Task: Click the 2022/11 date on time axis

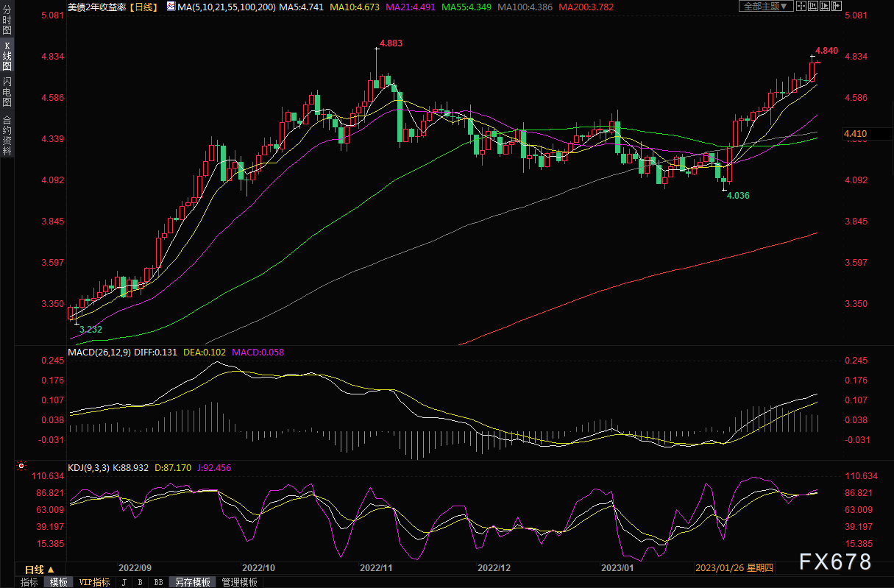Action: 376,568
